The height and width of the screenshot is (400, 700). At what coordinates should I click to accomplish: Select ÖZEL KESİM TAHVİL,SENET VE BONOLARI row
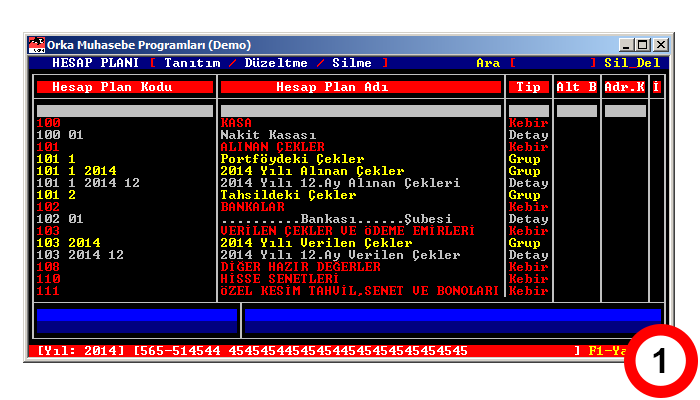tap(360, 291)
